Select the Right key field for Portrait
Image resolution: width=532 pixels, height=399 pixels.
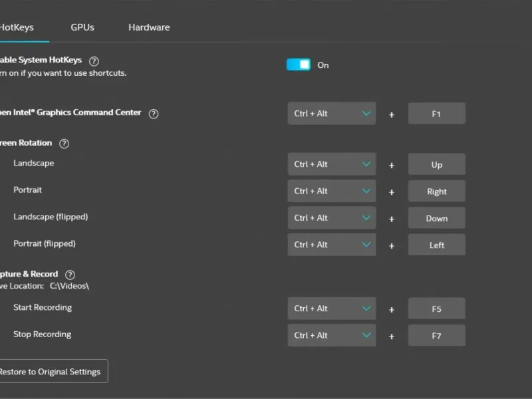[x=436, y=191]
